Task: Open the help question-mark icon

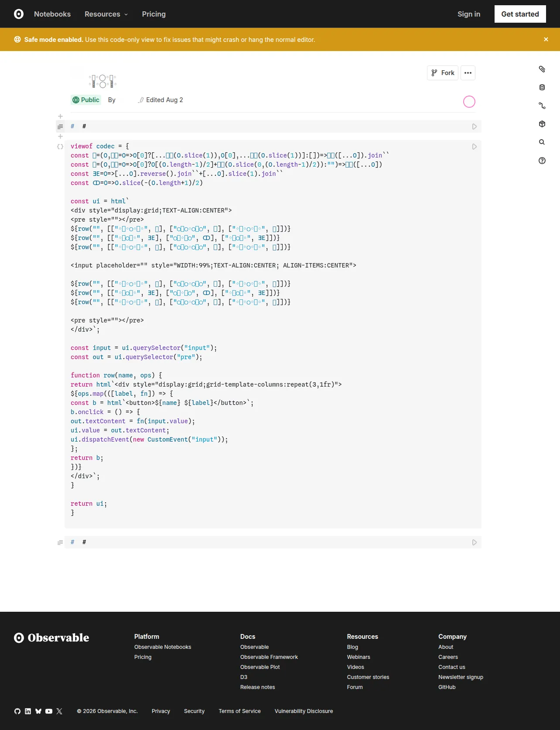Action: [x=542, y=161]
